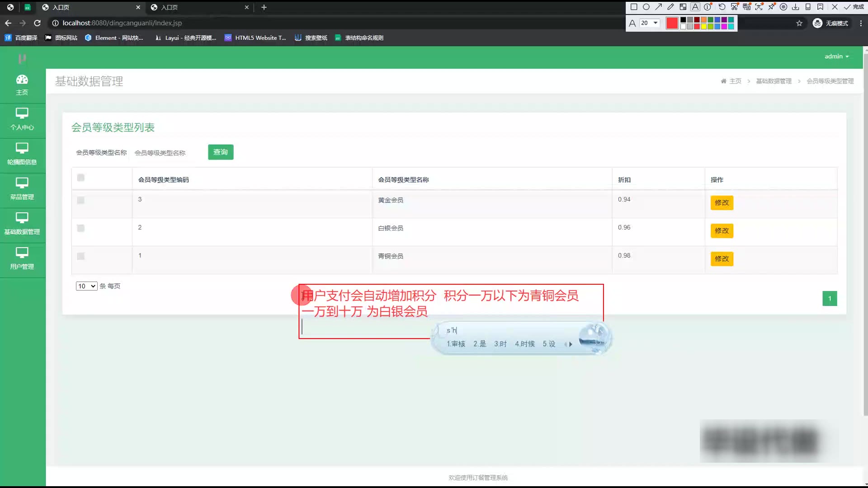The height and width of the screenshot is (488, 868).
Task: Open 用户管理 in the sidebar
Action: pyautogui.click(x=22, y=259)
